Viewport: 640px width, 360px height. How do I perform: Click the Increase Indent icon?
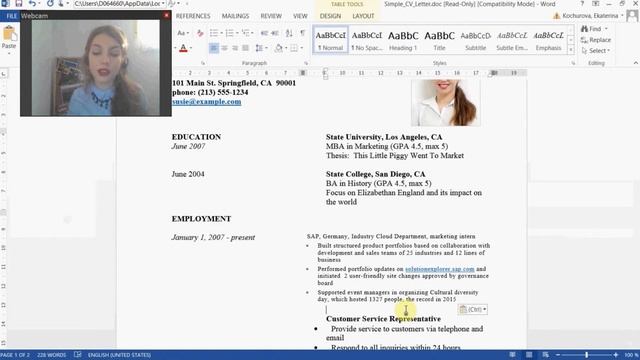pyautogui.click(x=275, y=33)
